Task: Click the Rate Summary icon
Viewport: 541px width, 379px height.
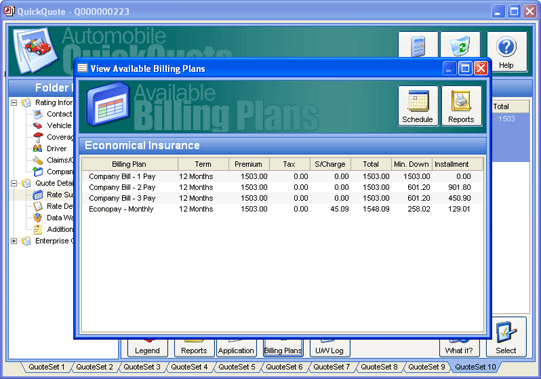Action: point(38,195)
